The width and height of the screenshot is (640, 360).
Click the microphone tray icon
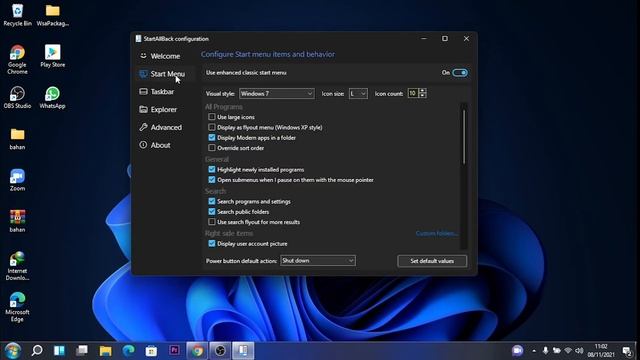545,351
